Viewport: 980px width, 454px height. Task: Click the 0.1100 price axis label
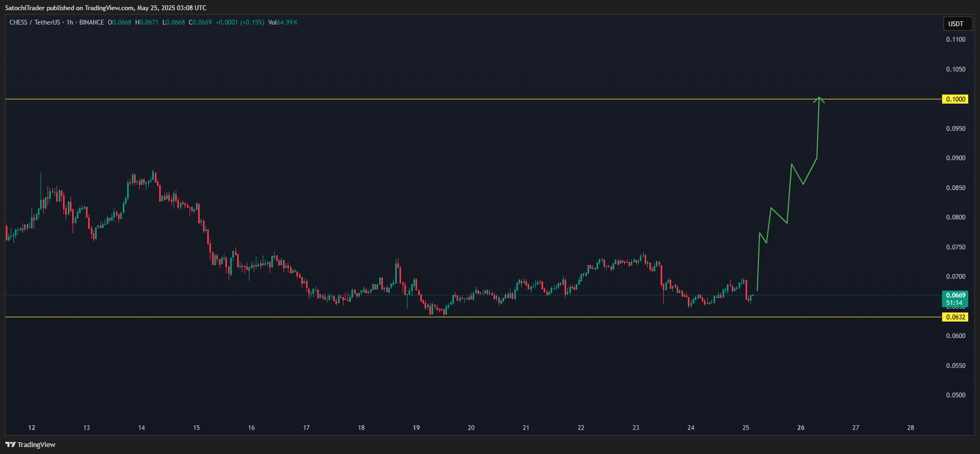[955, 40]
